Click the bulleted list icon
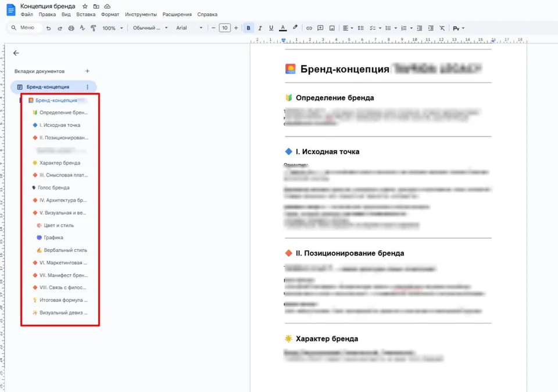Screen dimensions: 558x392 pos(388,28)
